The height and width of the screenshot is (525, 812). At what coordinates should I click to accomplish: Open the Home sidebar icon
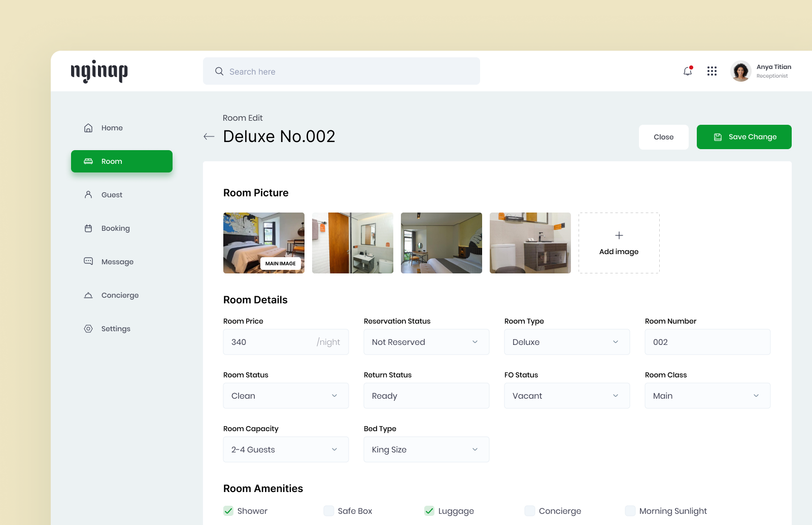[88, 128]
